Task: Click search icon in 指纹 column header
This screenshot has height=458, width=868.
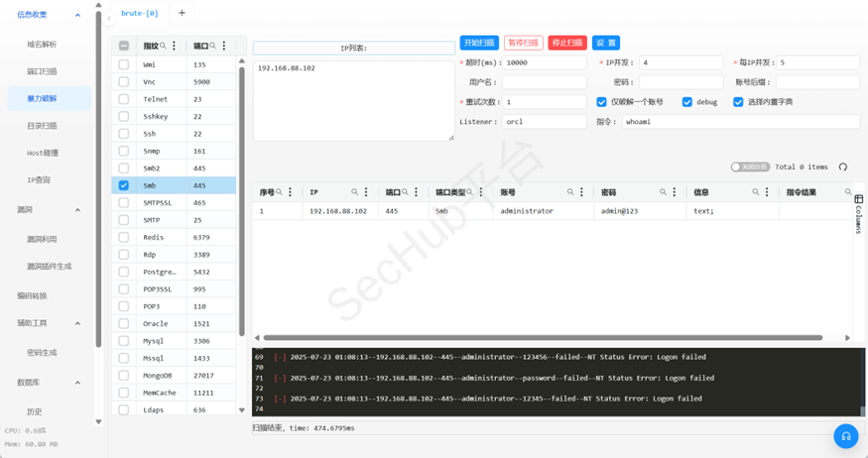Action: point(164,46)
